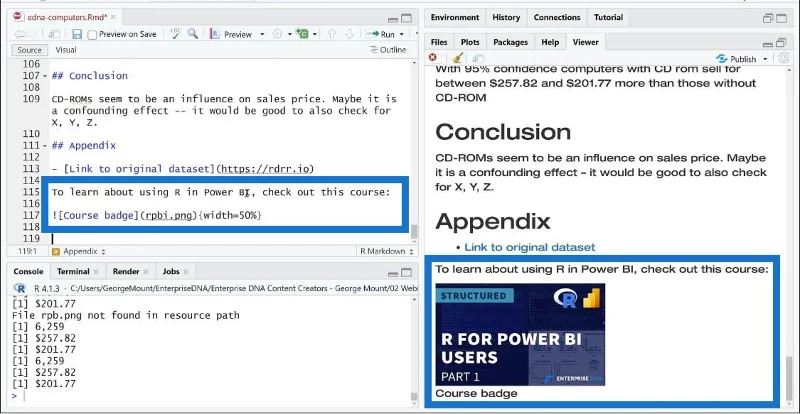Open the Packages tab
Screen dimensions: 800x414
pos(510,42)
